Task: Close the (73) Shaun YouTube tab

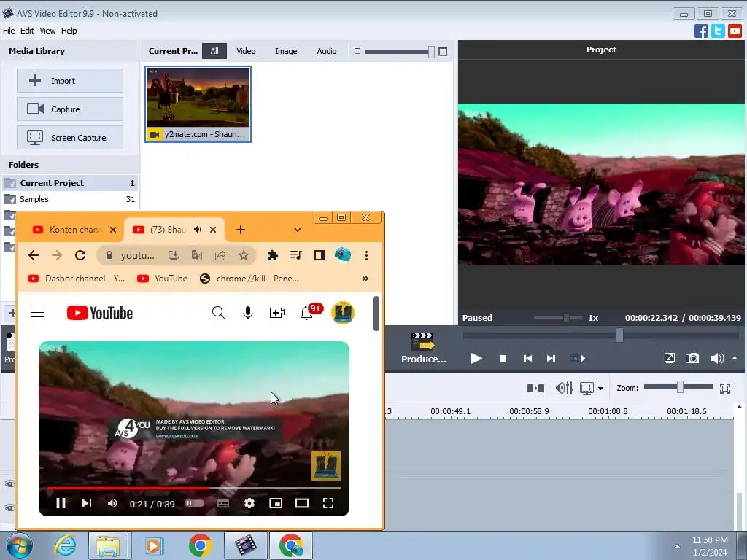Action: coord(213,230)
